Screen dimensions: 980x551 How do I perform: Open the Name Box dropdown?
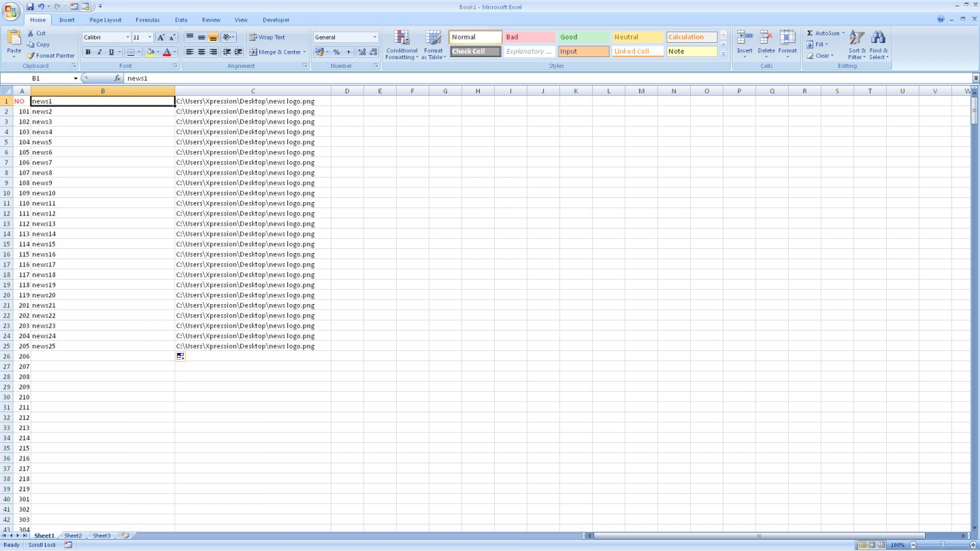76,78
